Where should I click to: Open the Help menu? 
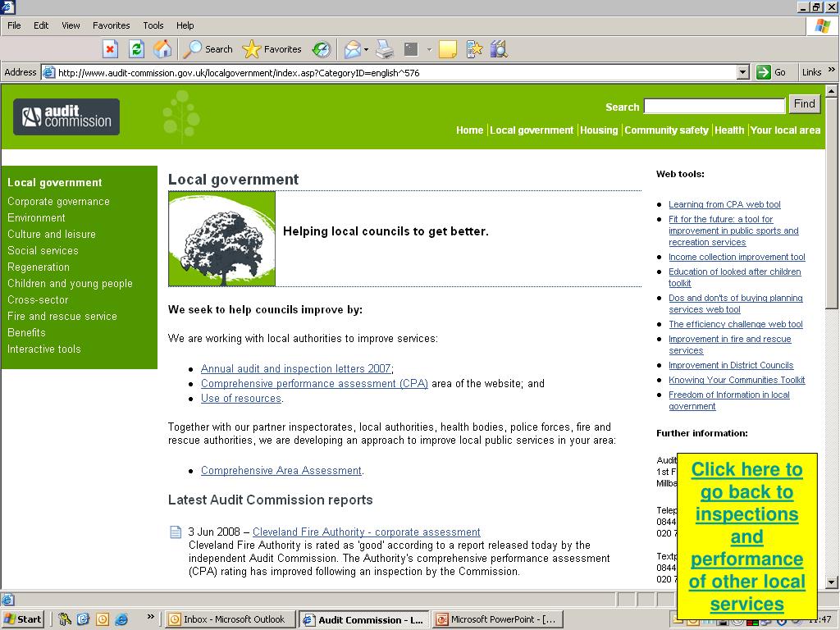[185, 25]
